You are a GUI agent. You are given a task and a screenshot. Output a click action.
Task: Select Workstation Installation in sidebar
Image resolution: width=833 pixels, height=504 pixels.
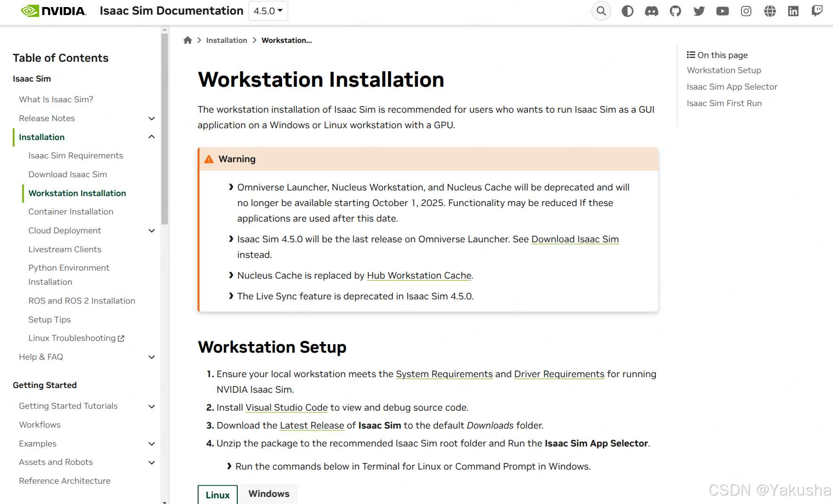click(x=77, y=193)
